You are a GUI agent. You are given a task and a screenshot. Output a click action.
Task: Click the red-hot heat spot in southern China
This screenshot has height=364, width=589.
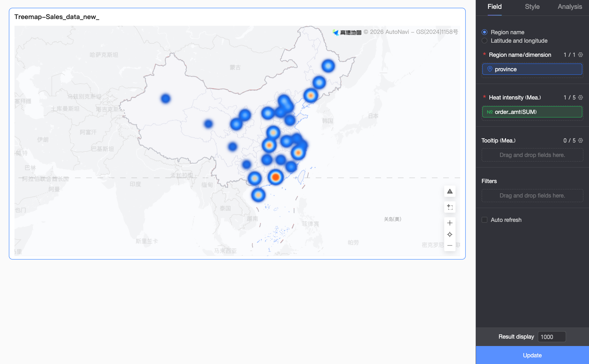[275, 177]
